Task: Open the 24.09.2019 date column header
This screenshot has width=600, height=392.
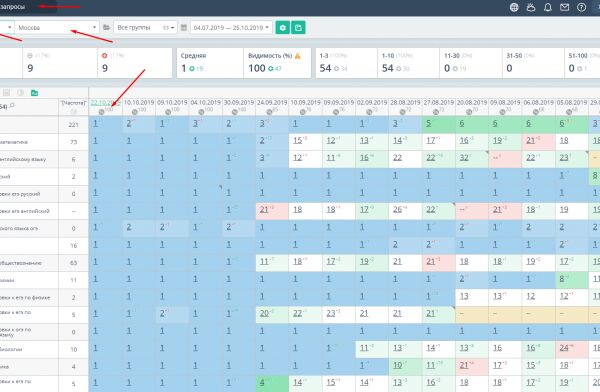Action: click(x=272, y=103)
